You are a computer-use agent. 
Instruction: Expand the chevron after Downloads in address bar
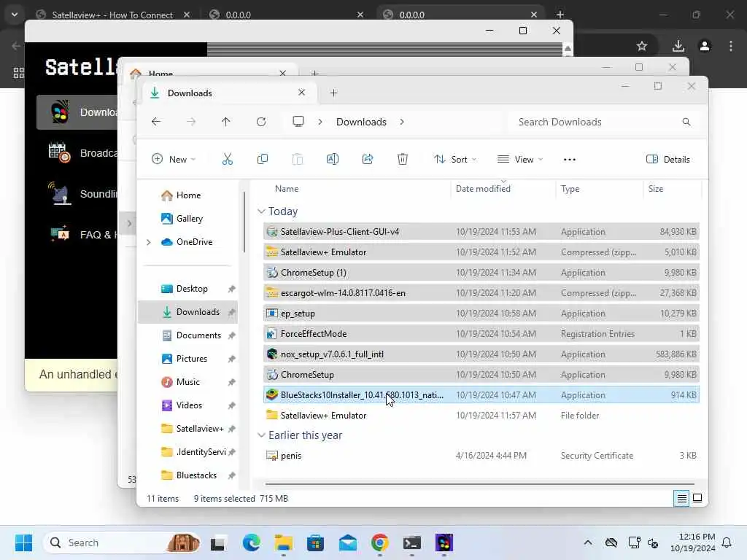[x=402, y=122]
